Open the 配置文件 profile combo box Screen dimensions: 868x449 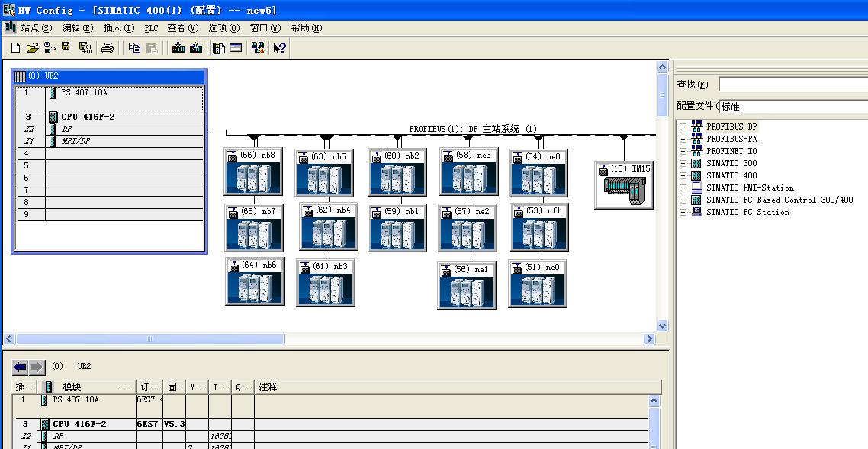(x=793, y=106)
